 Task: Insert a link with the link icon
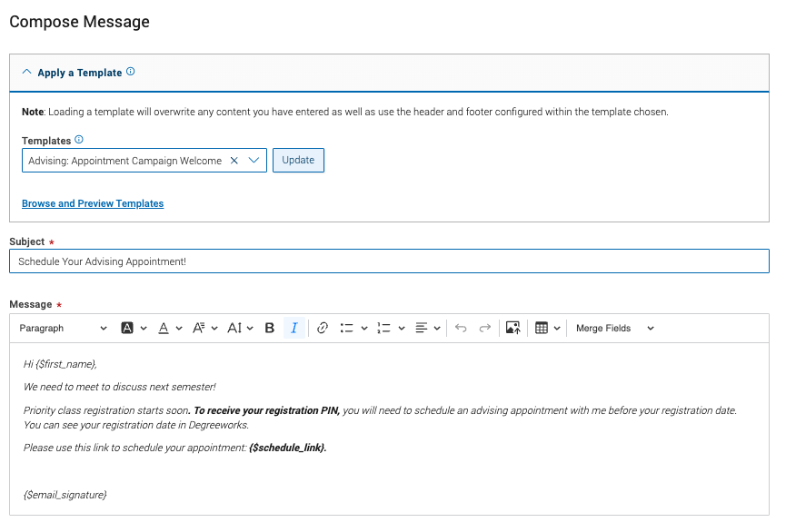pyautogui.click(x=323, y=328)
